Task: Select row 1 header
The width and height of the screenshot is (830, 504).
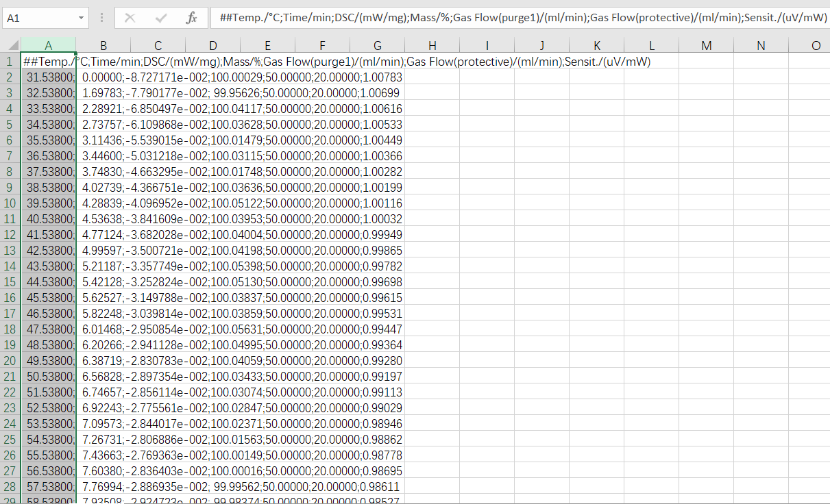Action: pos(10,62)
